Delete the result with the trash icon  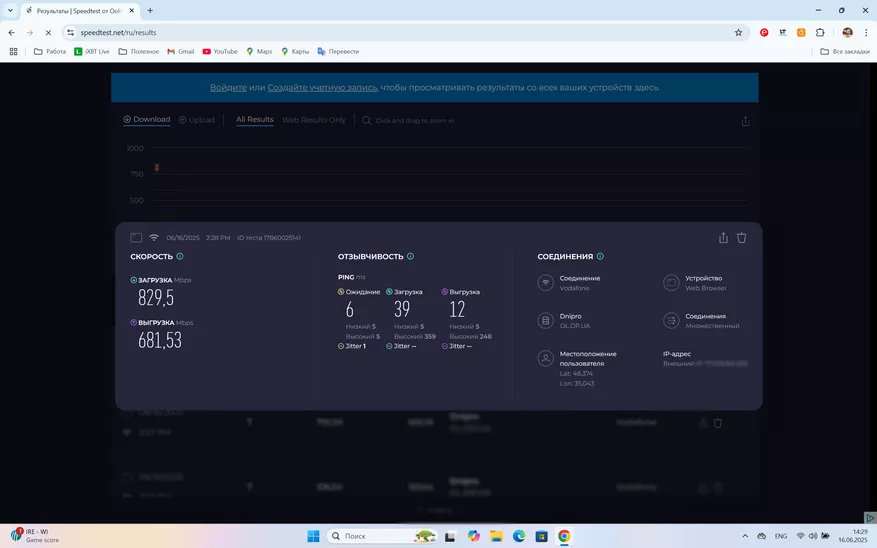(742, 238)
